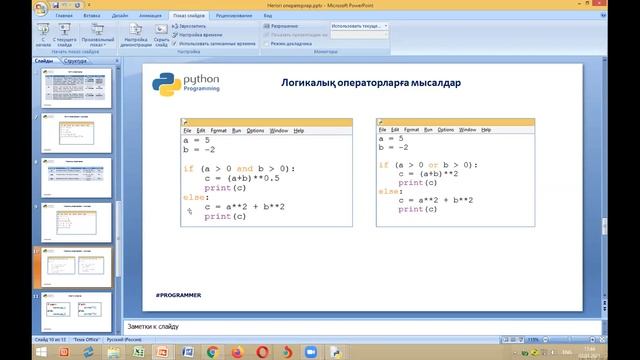Click the #PROGRAMMER text on slide
Screen dimensions: 640x360
pos(178,295)
